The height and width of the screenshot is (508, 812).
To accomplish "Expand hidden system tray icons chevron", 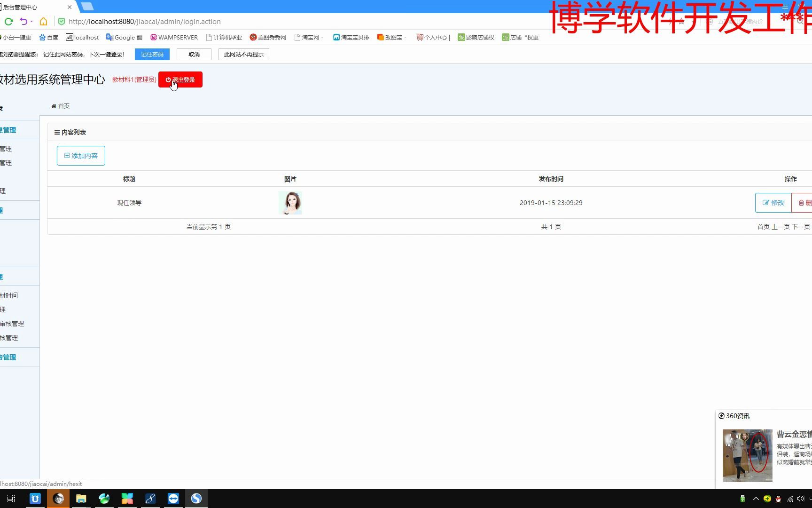I will click(x=756, y=499).
